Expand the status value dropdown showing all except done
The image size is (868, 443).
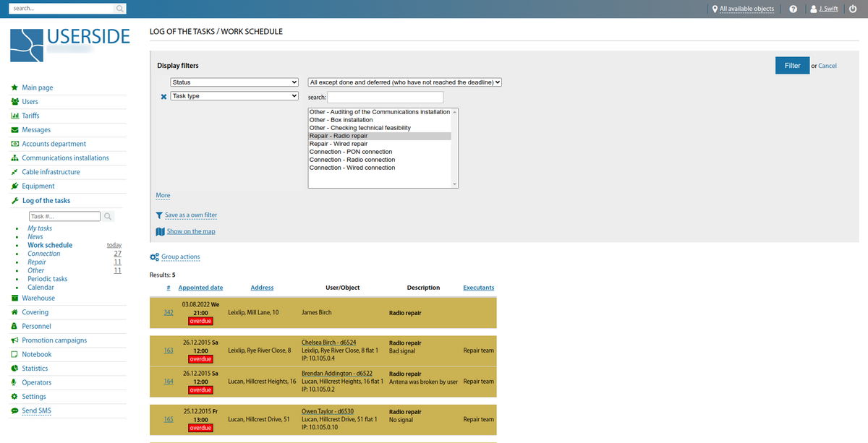[404, 82]
